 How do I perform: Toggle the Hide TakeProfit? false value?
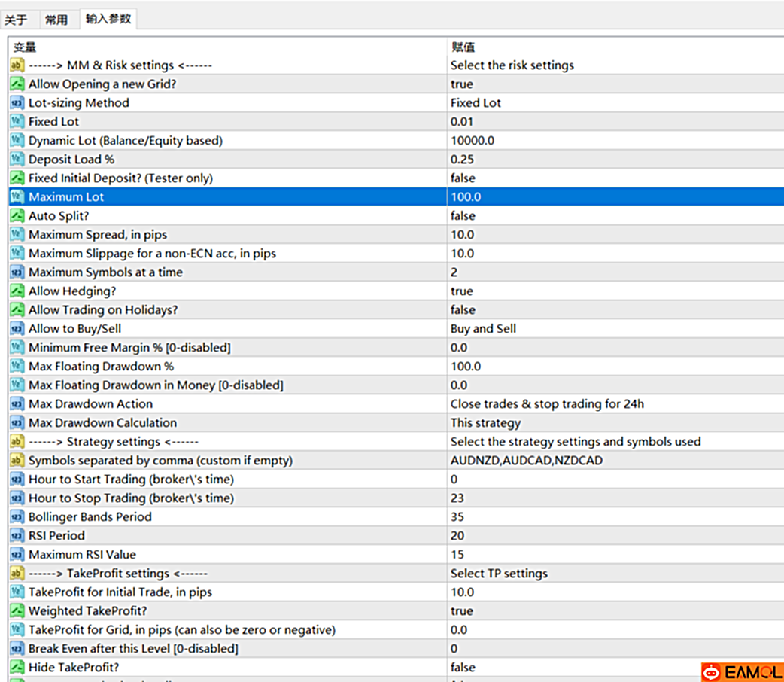[463, 668]
